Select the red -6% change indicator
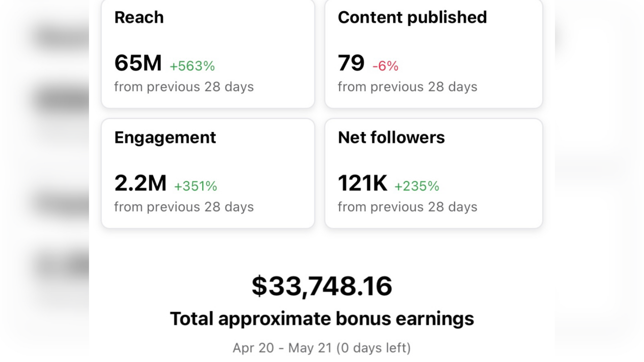Image resolution: width=644 pixels, height=362 pixels. click(385, 66)
